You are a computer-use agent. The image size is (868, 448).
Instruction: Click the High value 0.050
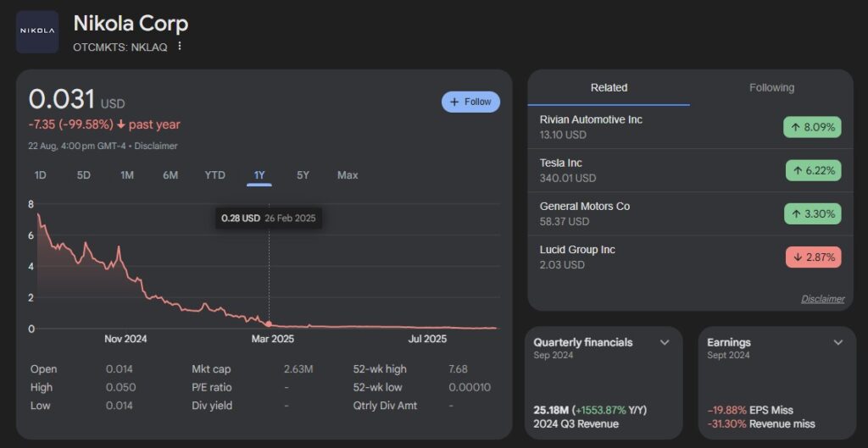point(120,387)
